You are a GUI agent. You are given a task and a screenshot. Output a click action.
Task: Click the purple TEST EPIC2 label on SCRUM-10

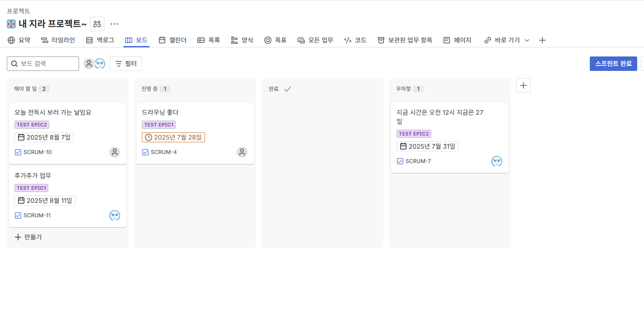point(32,125)
